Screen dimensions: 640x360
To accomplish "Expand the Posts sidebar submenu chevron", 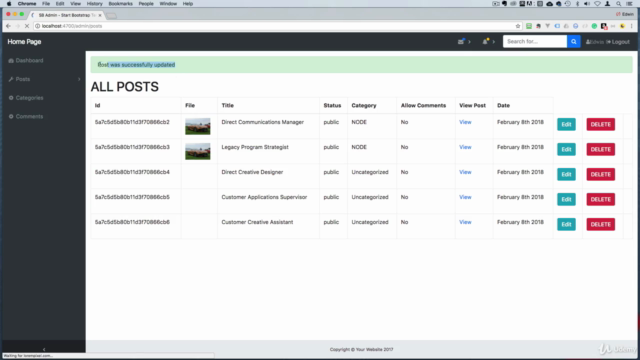I will tap(79, 79).
